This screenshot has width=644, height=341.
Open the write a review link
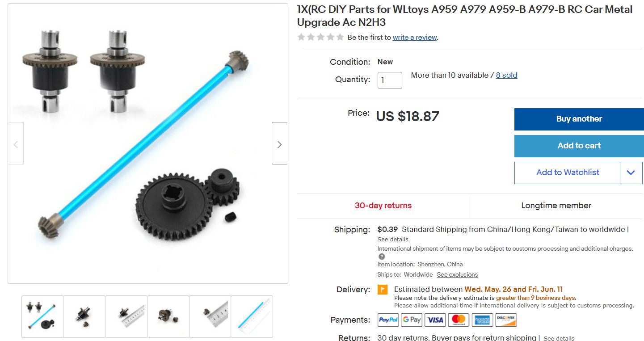pyautogui.click(x=414, y=38)
